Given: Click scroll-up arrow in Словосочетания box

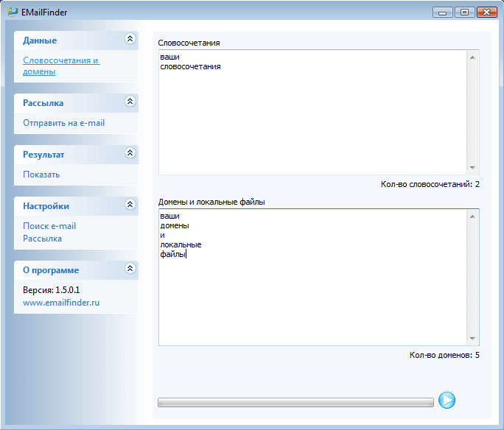Looking at the screenshot, I should pos(472,57).
